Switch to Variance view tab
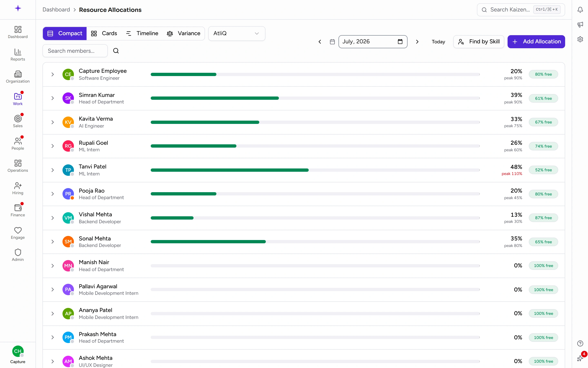This screenshot has width=588, height=368. 184,33
